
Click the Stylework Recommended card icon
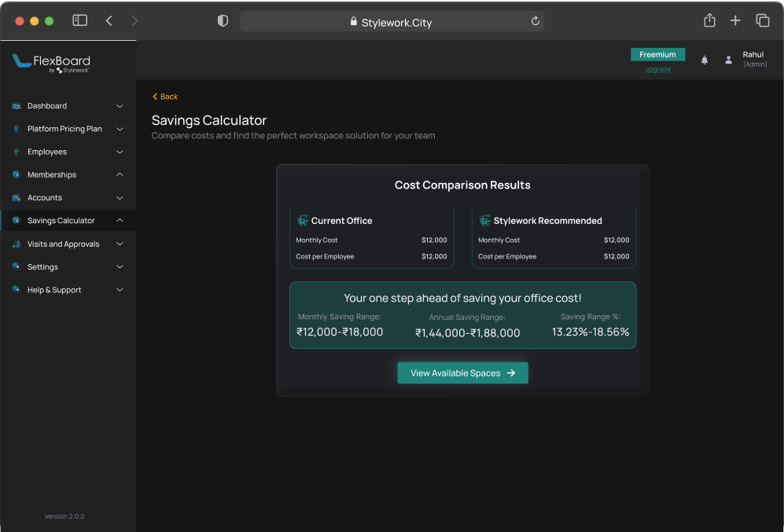(x=485, y=220)
